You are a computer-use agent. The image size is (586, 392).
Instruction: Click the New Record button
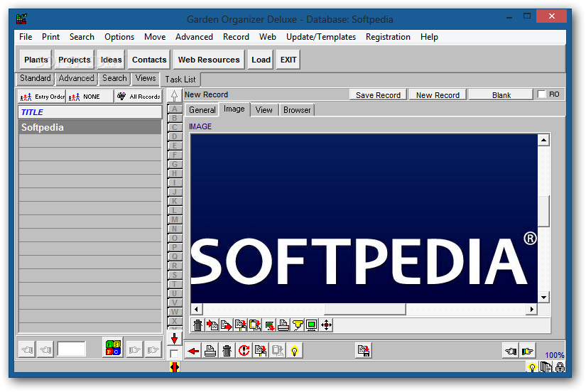[438, 95]
